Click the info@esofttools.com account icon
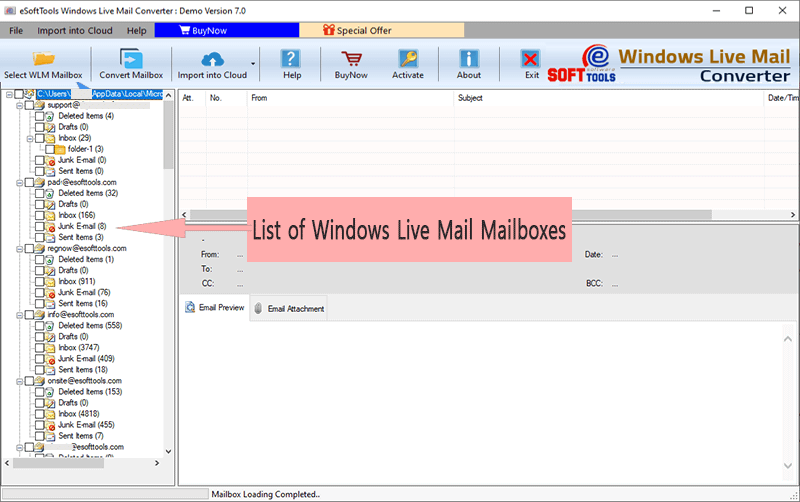This screenshot has height=502, width=800. (40, 315)
